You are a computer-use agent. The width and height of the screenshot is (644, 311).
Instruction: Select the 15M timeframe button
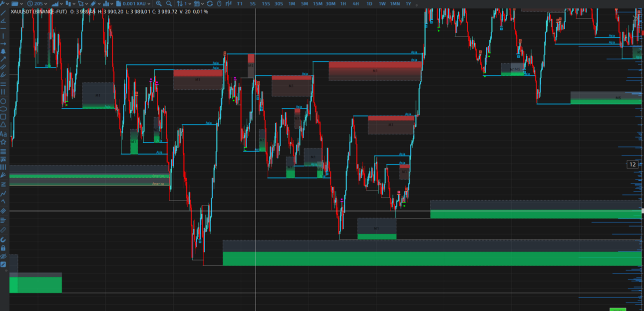[x=318, y=3]
